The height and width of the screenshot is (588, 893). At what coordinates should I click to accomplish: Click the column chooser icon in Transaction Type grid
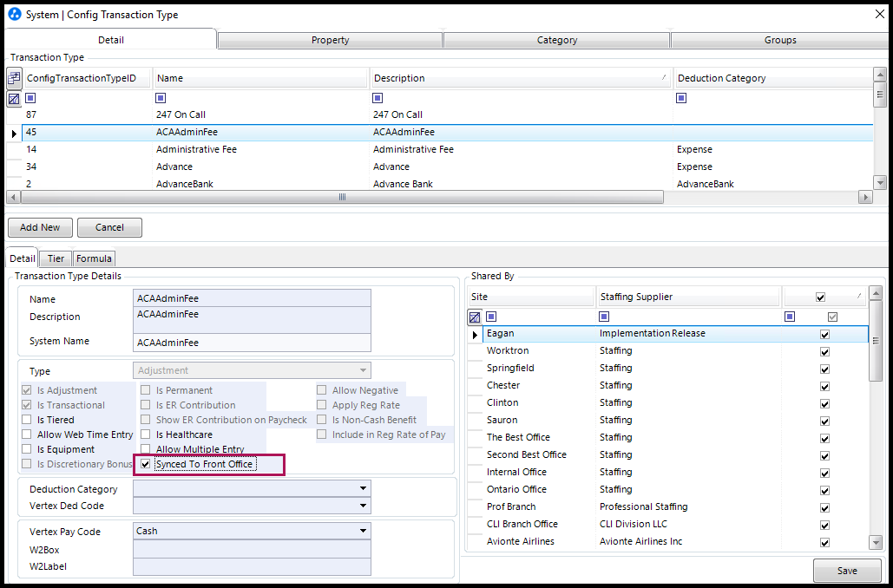coord(14,78)
